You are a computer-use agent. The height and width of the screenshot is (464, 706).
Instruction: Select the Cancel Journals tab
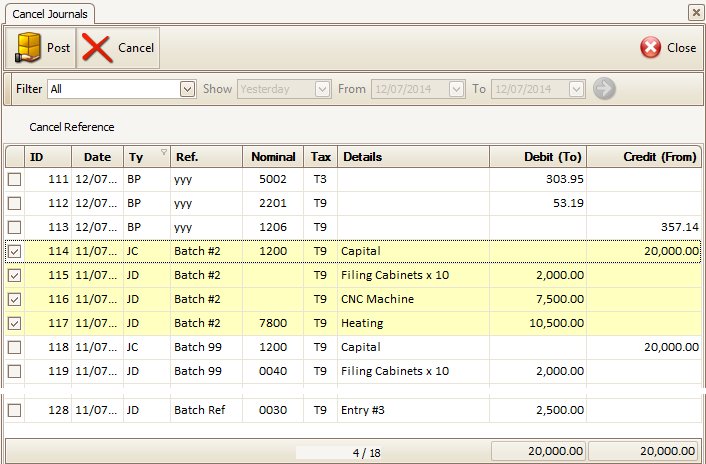tap(50, 14)
